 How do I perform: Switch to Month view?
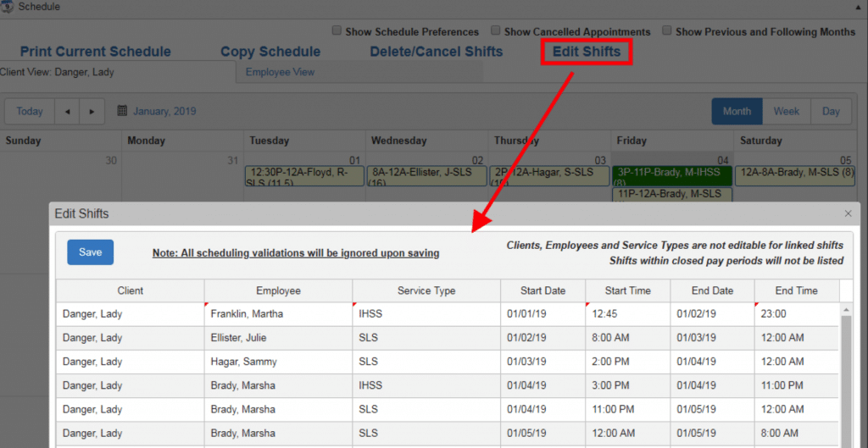pos(737,111)
